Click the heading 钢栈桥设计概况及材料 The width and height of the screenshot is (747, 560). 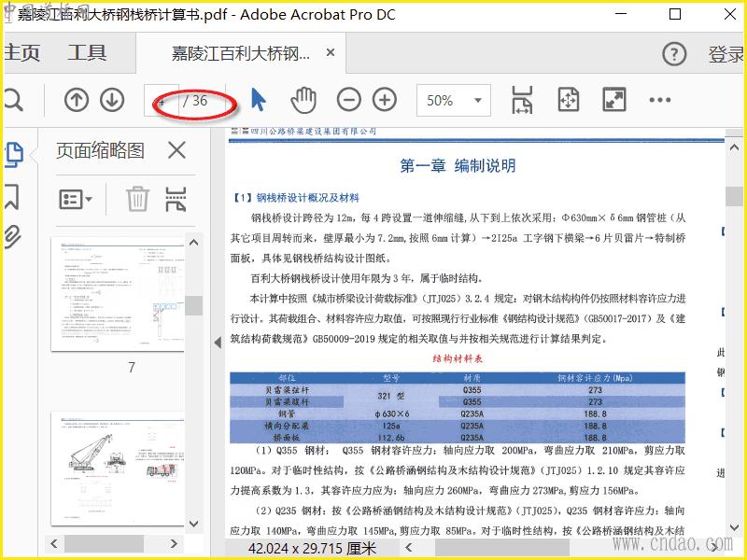click(x=308, y=198)
